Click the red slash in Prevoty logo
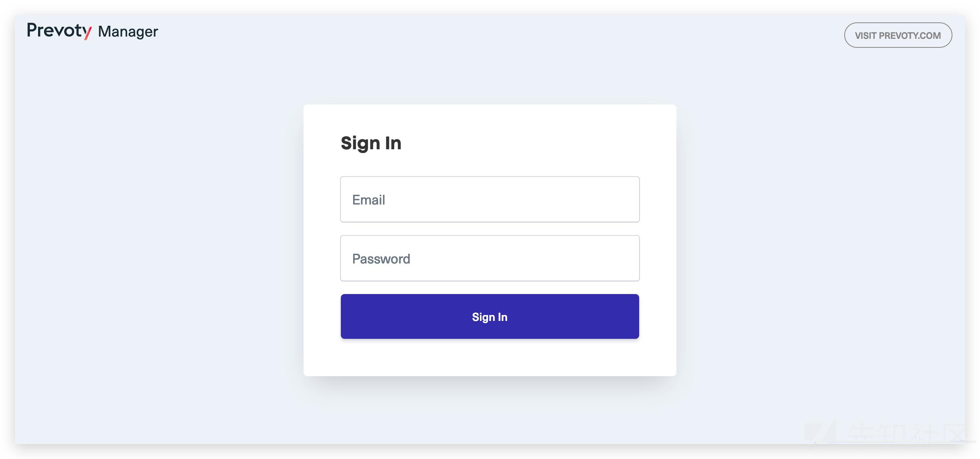 point(88,33)
